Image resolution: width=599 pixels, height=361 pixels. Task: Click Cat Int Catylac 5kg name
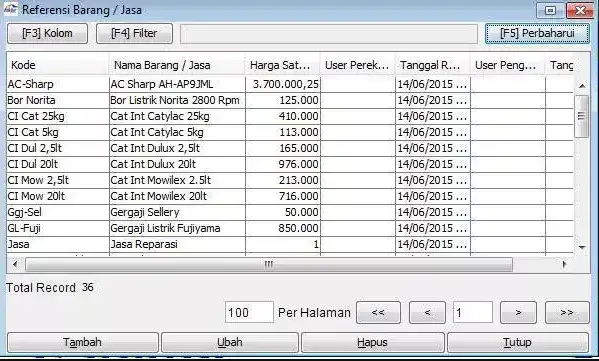[157, 132]
